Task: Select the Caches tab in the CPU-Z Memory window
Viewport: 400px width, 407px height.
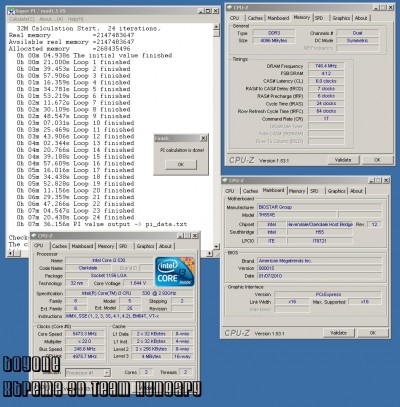Action: 255,18
